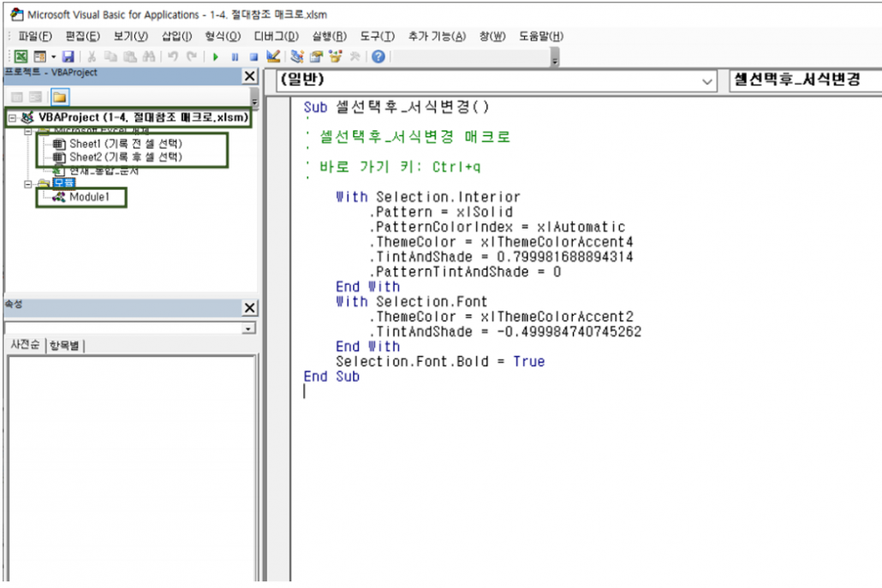882x588 pixels.
Task: Open the Project Explorer toolbar icon
Action: (x=297, y=56)
